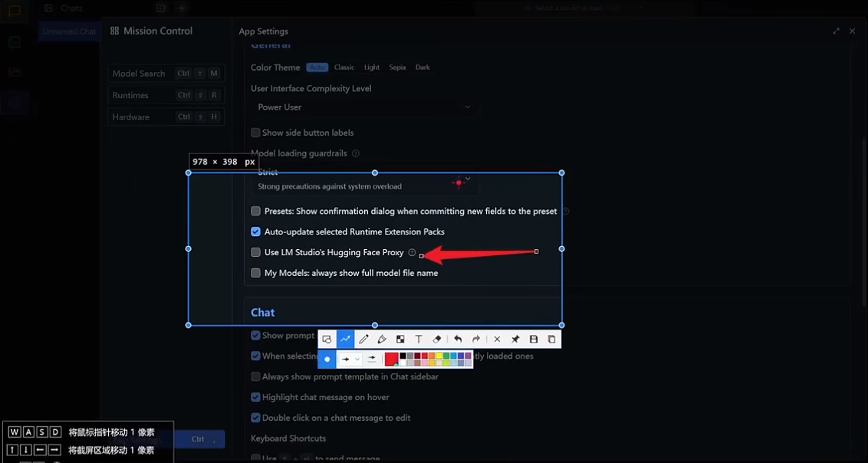Redo the annotation

click(476, 339)
